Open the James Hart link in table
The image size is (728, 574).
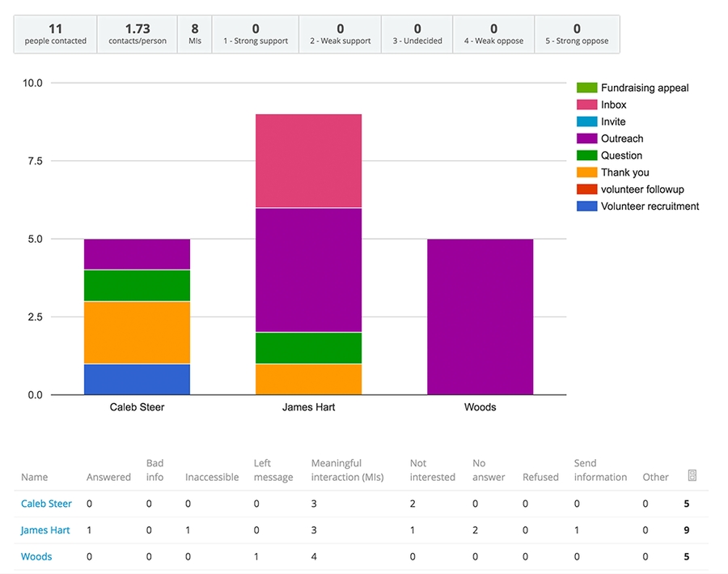click(45, 530)
